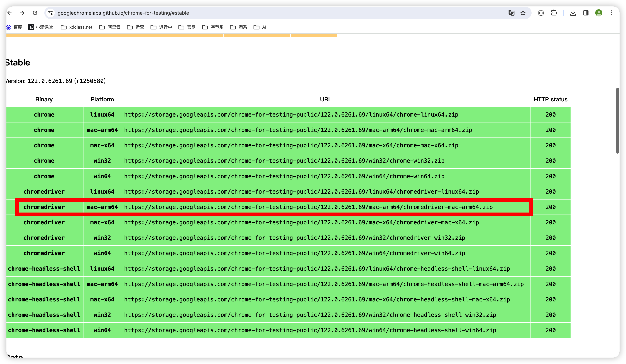Click the chrome mac-x64 download URL
The height and width of the screenshot is (364, 626).
coord(291,145)
